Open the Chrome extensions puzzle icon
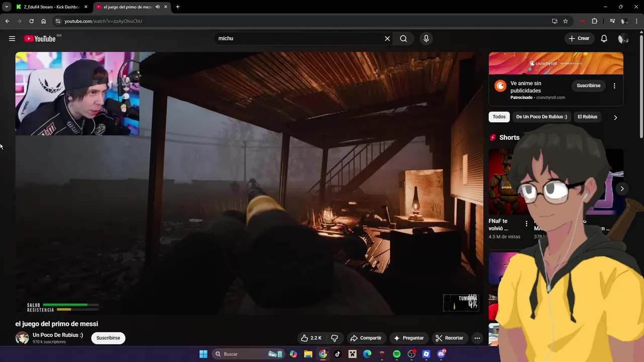 [595, 21]
